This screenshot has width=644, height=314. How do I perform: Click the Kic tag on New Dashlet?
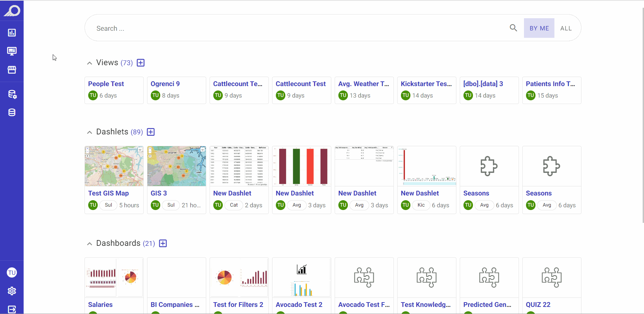421,205
